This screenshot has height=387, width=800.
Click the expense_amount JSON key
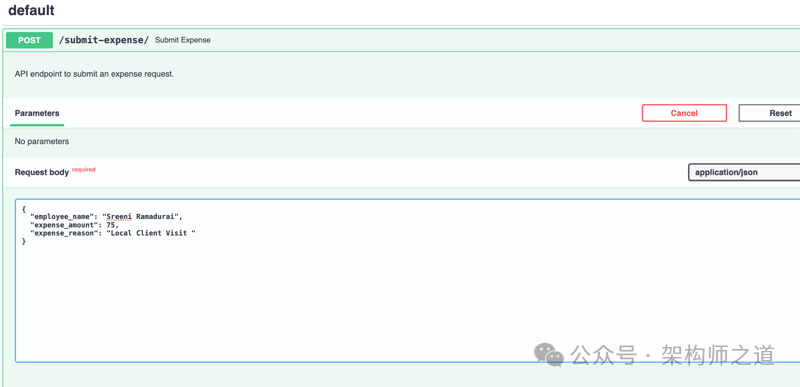click(x=64, y=225)
